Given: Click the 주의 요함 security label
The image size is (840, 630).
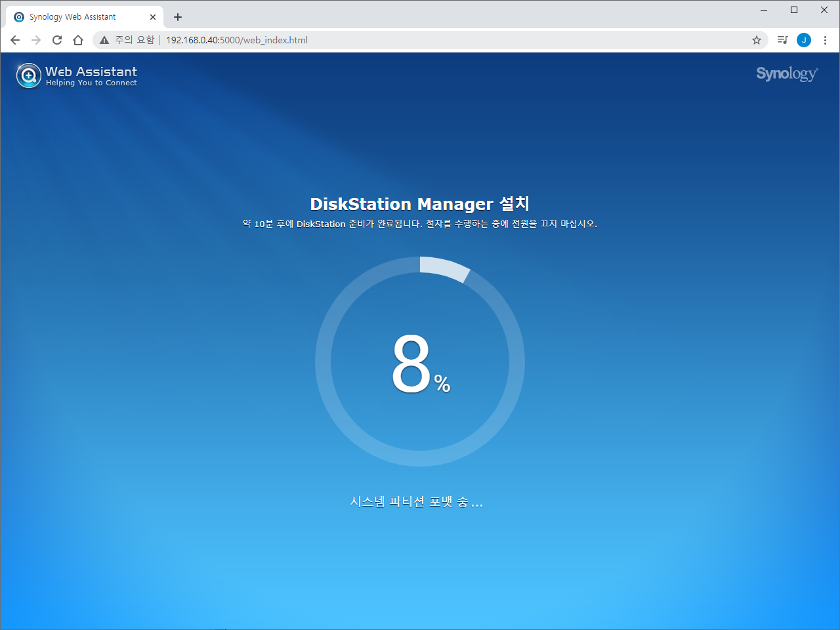Looking at the screenshot, I should tap(135, 40).
